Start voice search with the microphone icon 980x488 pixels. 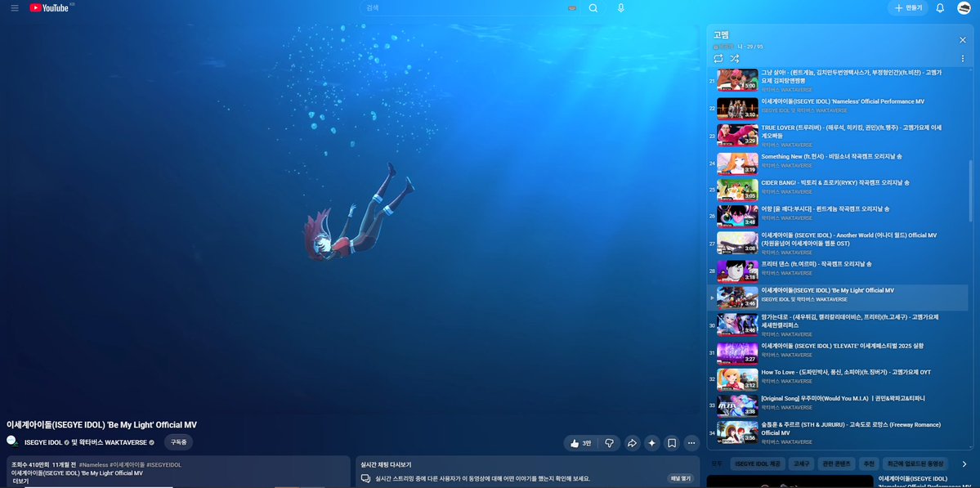click(620, 8)
